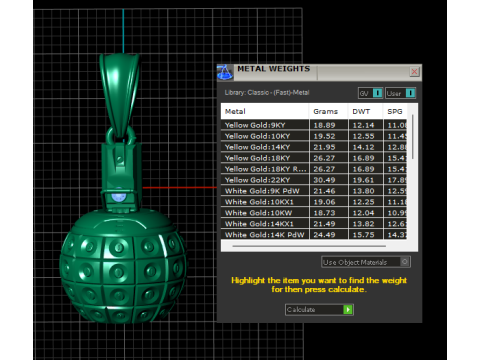Click the vertical scrollbar of the metal list
480x360 pixels.
coord(413,137)
